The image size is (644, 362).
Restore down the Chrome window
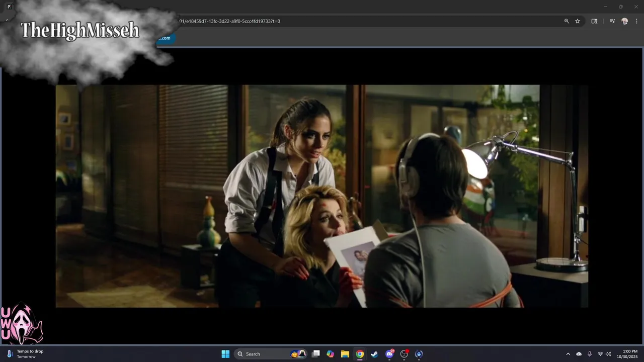pyautogui.click(x=620, y=7)
